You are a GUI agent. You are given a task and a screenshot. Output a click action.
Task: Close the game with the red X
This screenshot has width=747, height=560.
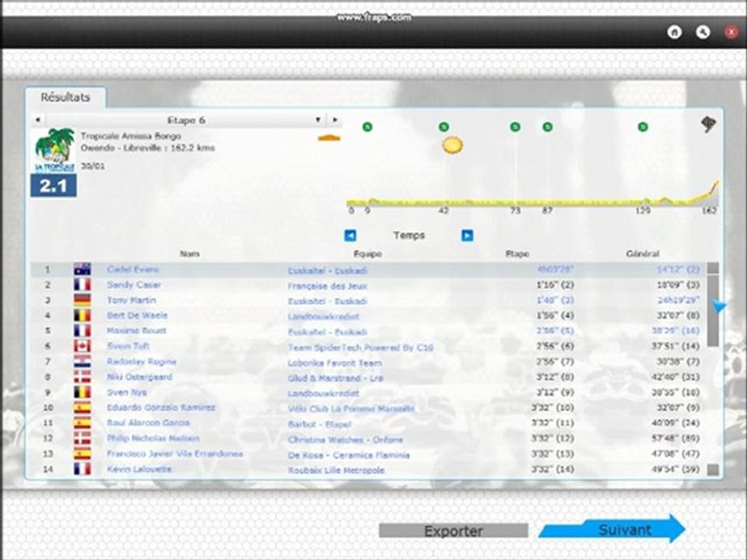click(x=731, y=33)
